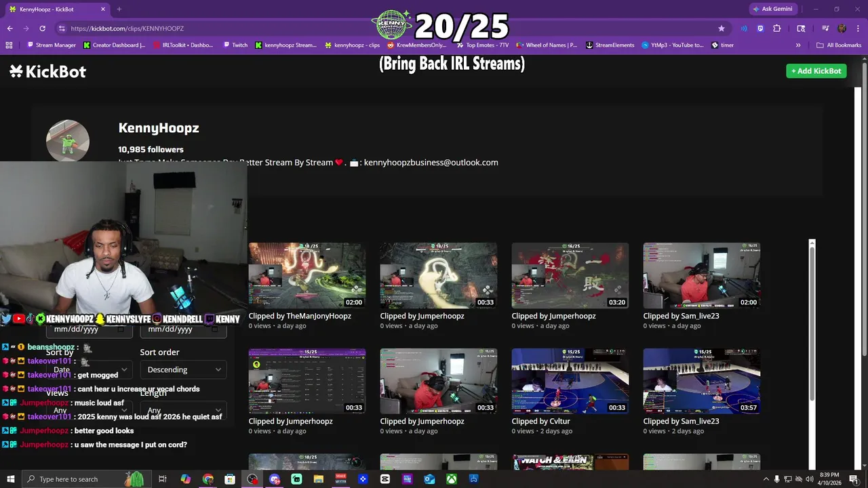868x488 pixels.
Task: Open the KennyHoopz profile avatar
Action: click(68, 141)
